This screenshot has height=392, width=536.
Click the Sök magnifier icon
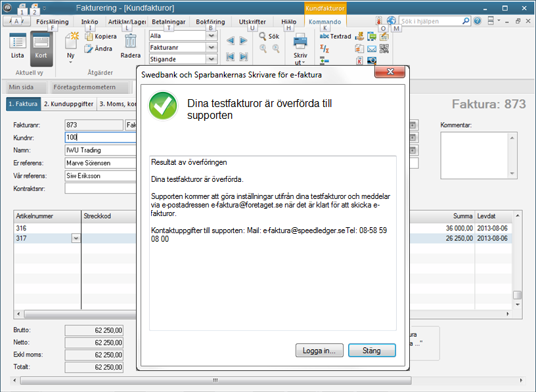pyautogui.click(x=263, y=36)
